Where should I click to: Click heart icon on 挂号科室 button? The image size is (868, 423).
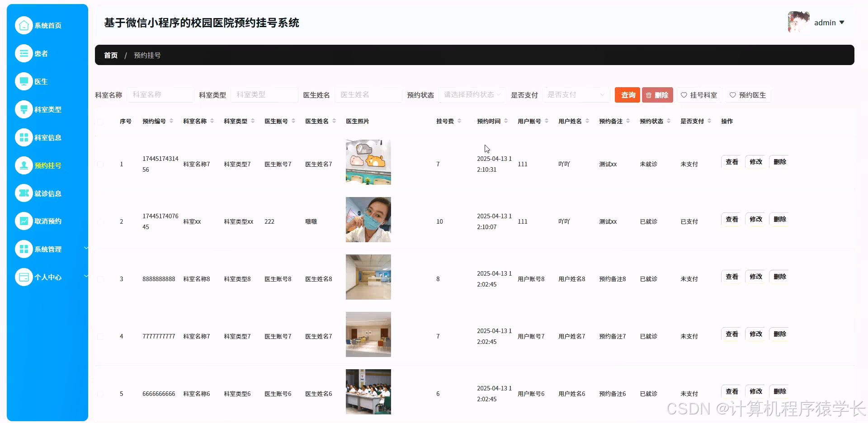tap(684, 95)
